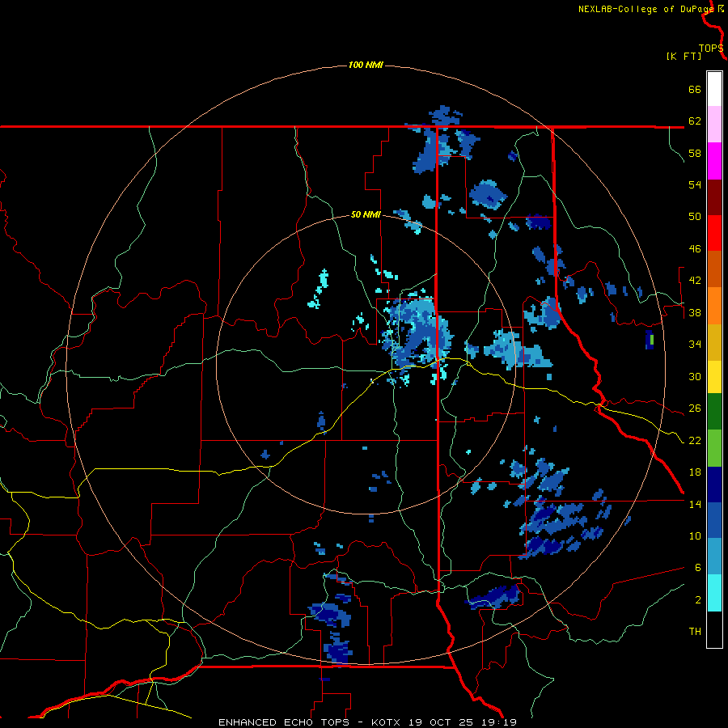Click the '54' legend value label

695,184
